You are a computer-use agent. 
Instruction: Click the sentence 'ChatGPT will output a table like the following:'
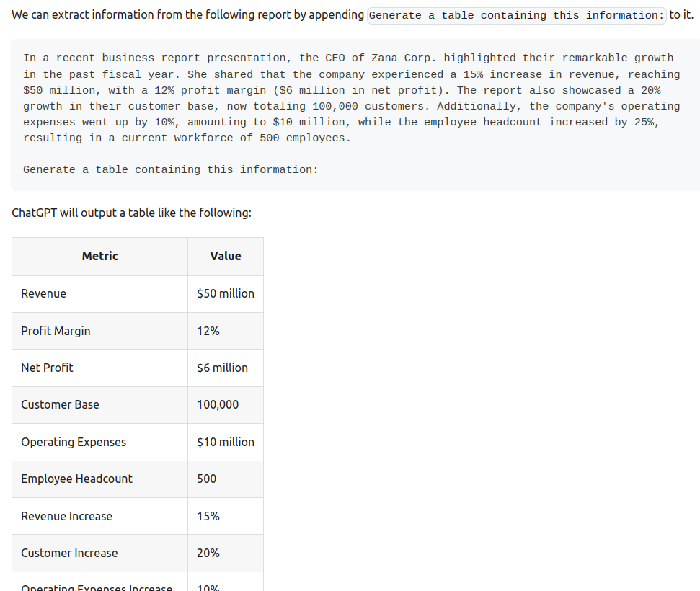(132, 213)
